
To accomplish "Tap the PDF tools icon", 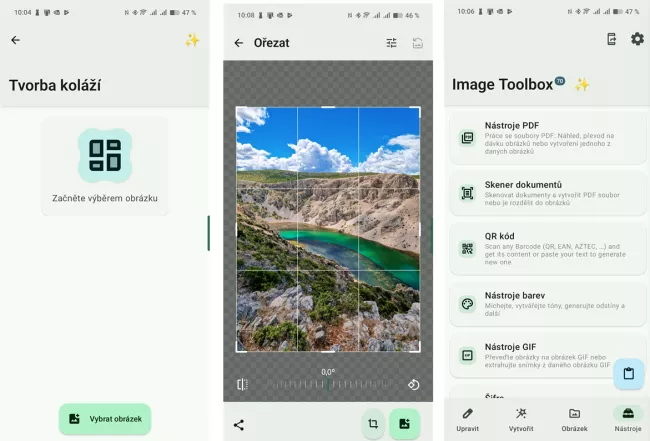I will (467, 138).
